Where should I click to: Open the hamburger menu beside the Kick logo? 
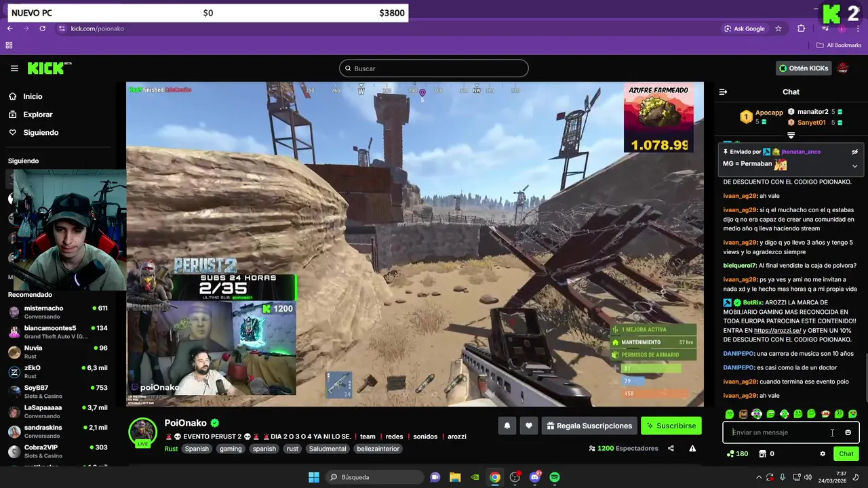[x=14, y=68]
